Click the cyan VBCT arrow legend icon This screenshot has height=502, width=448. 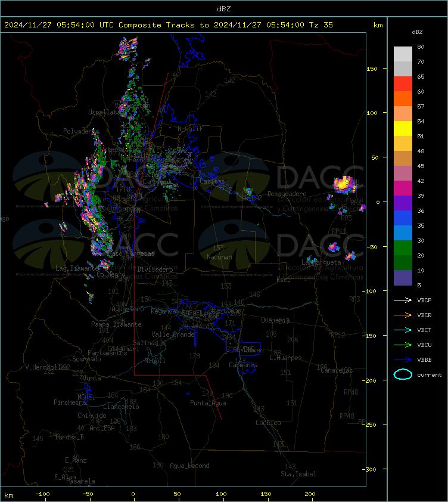pos(403,330)
